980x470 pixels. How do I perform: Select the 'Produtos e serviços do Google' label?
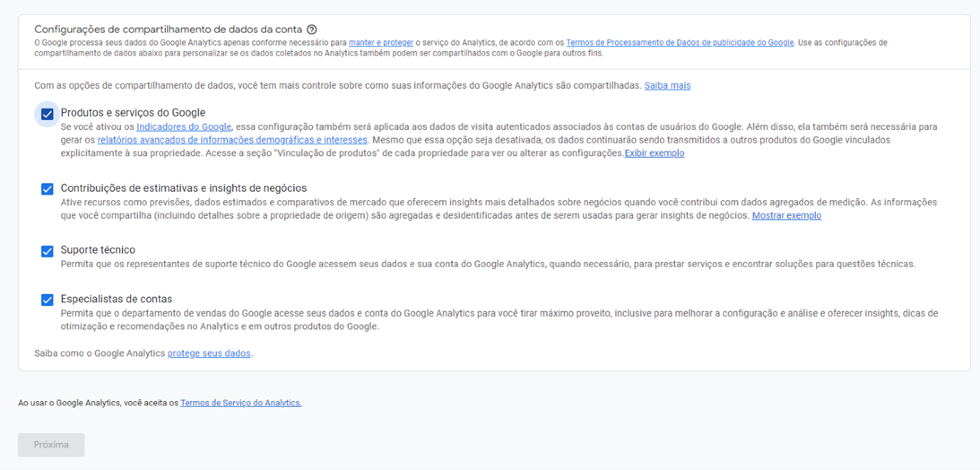(133, 112)
